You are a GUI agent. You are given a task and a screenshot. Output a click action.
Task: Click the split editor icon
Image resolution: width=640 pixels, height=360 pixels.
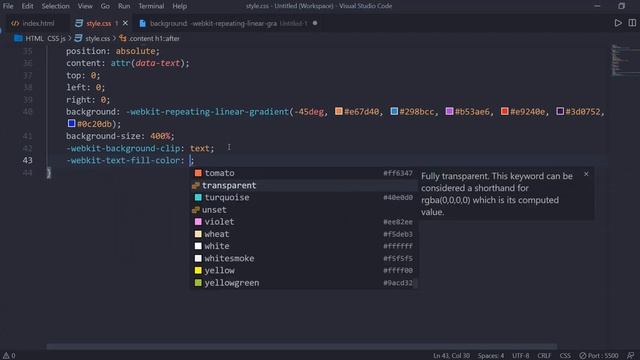(x=632, y=23)
